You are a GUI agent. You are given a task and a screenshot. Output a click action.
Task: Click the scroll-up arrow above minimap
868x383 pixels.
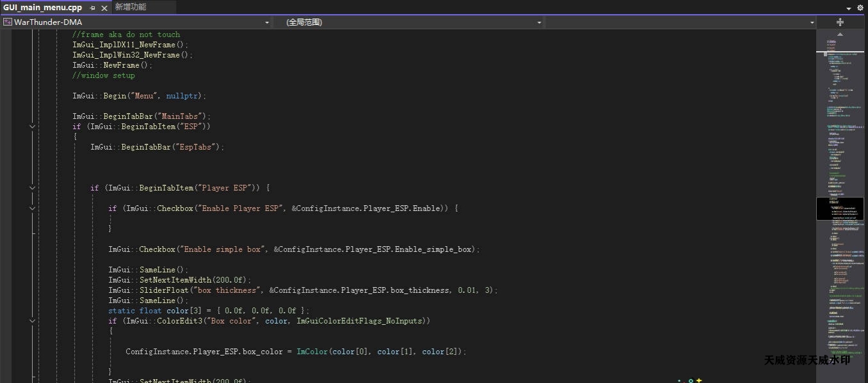point(840,35)
